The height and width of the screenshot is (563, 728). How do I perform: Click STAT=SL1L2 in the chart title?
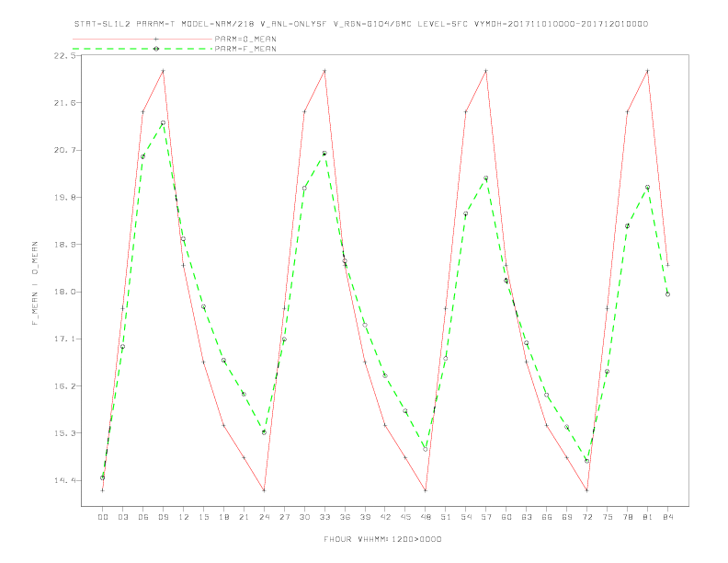(x=103, y=24)
